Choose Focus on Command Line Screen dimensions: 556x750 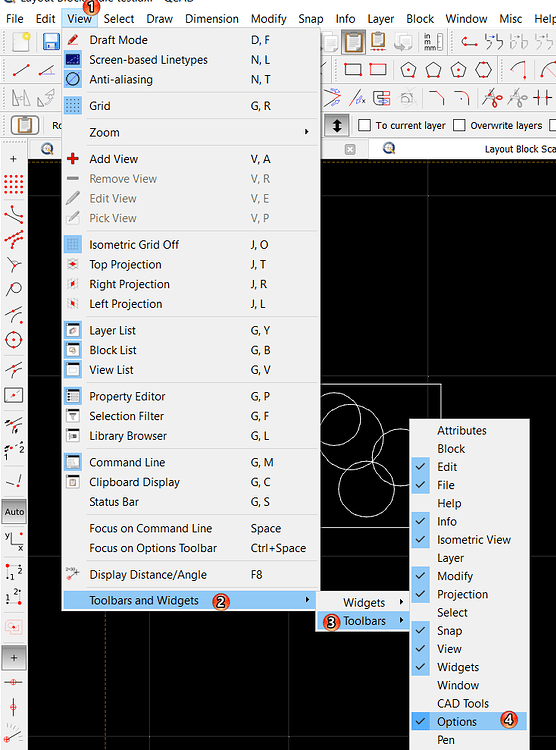tap(191, 529)
